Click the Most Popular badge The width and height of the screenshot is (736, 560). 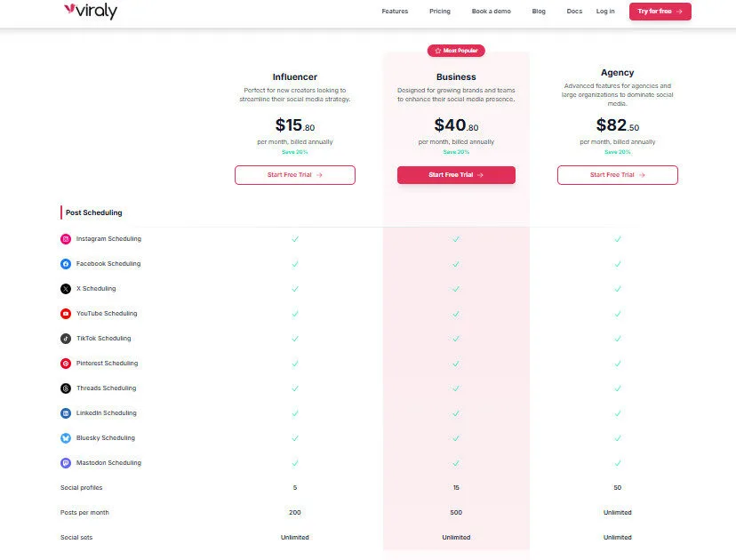[x=456, y=51]
